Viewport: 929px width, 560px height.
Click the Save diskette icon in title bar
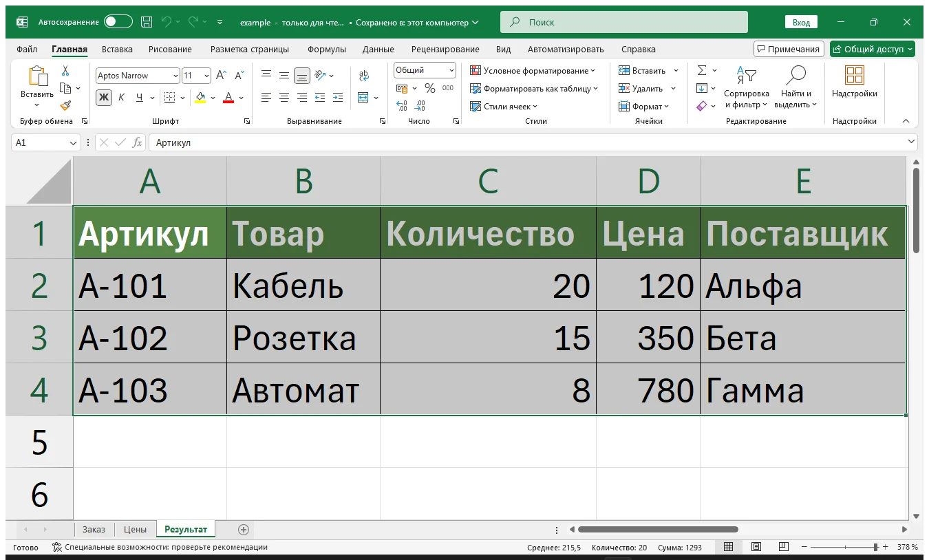pos(147,22)
